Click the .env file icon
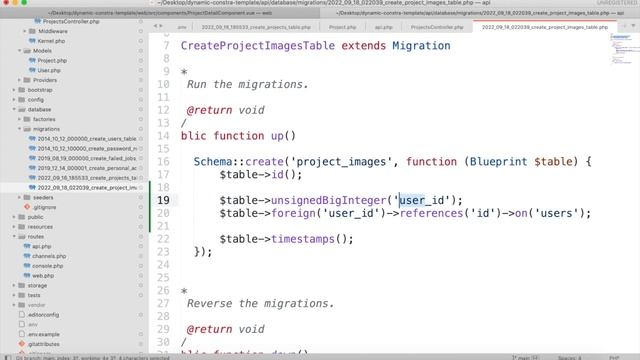640x360 pixels. coord(22,324)
